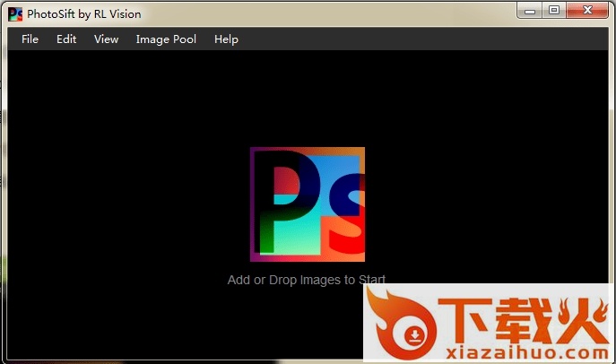
Task: Open the Edit menu
Action: (66, 39)
